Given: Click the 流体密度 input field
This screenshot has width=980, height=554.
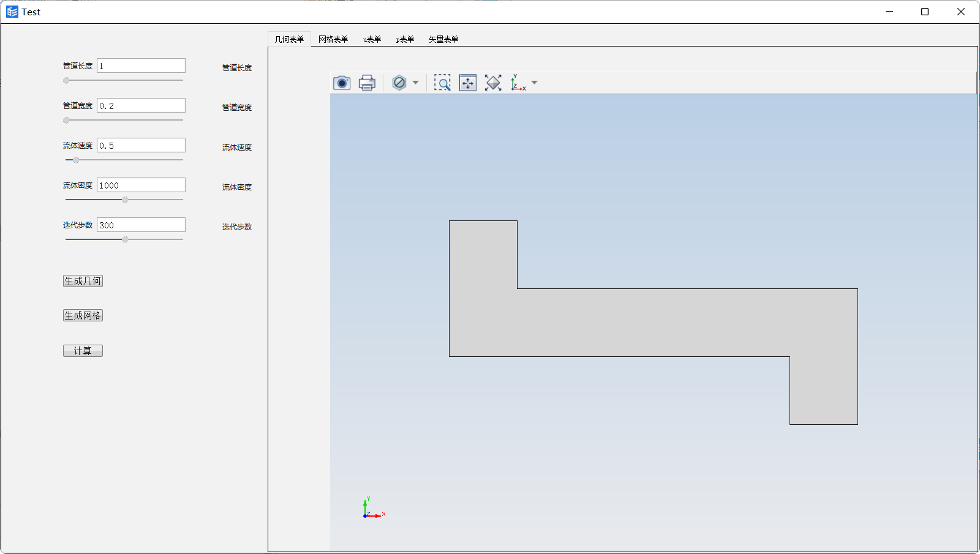Looking at the screenshot, I should pos(141,185).
